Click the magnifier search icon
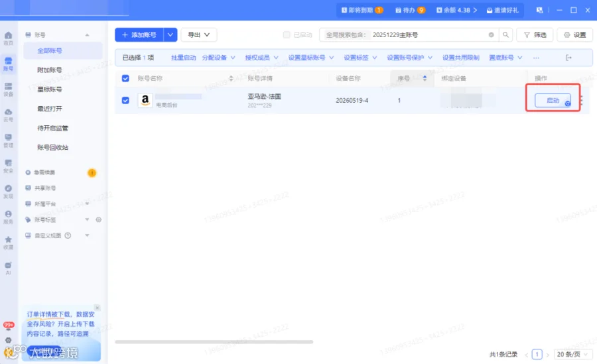This screenshot has width=597, height=364. pos(505,34)
